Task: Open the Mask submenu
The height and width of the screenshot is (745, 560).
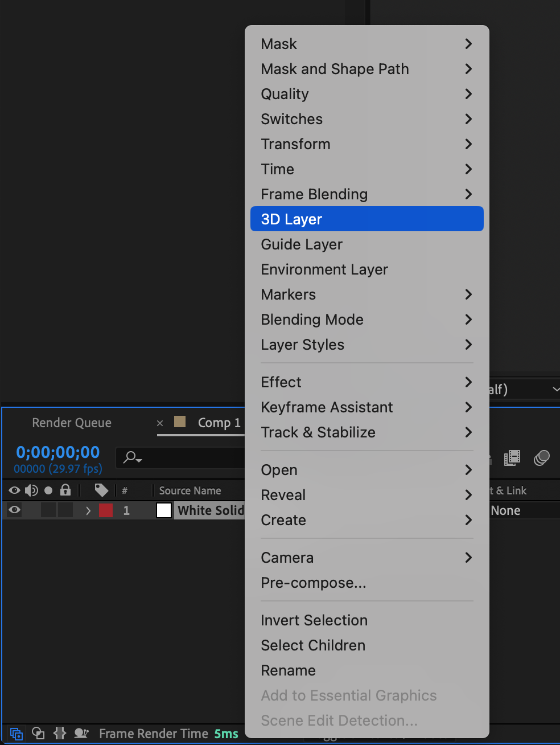Action: tap(367, 44)
